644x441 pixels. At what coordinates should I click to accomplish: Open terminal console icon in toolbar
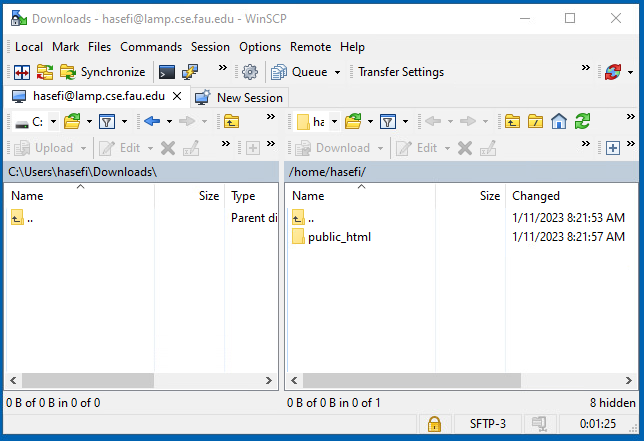(x=167, y=72)
